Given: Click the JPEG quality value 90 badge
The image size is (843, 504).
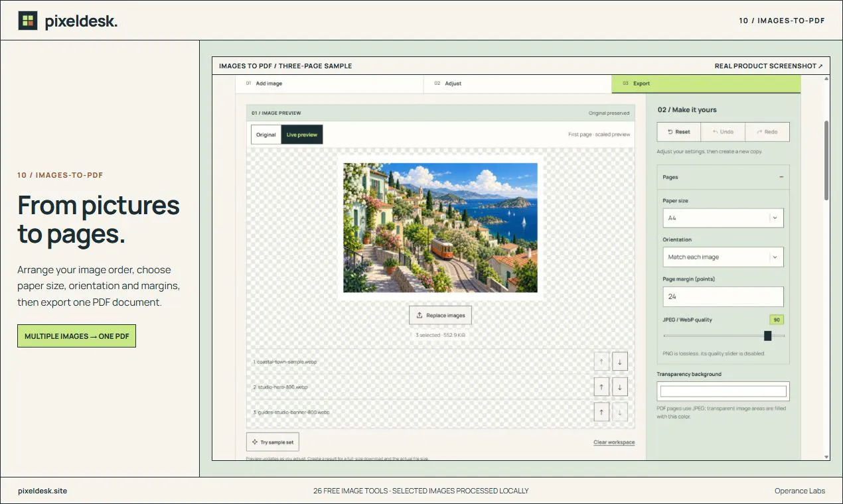Looking at the screenshot, I should coord(777,320).
